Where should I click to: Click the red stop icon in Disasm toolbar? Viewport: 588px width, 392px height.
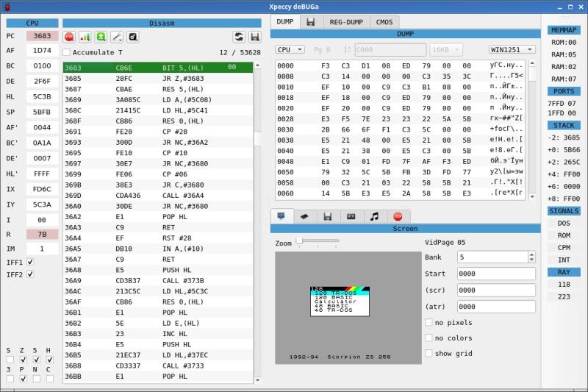69,36
